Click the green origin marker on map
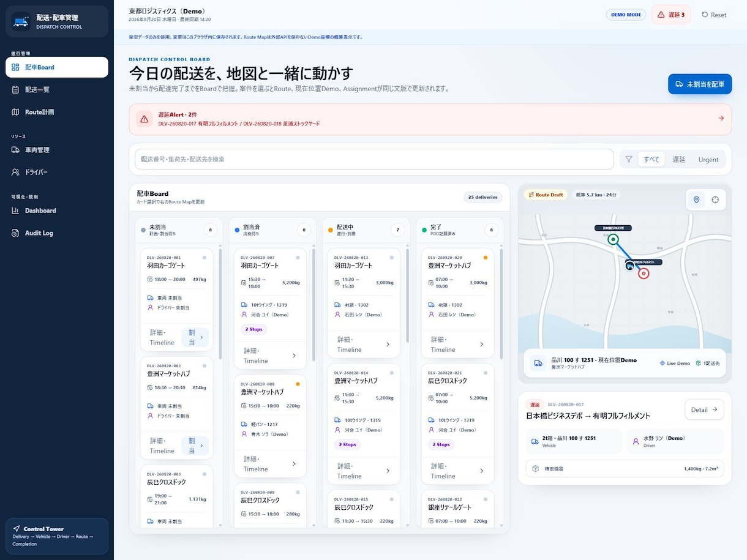Screen dimensions: 747x560 coord(614,240)
